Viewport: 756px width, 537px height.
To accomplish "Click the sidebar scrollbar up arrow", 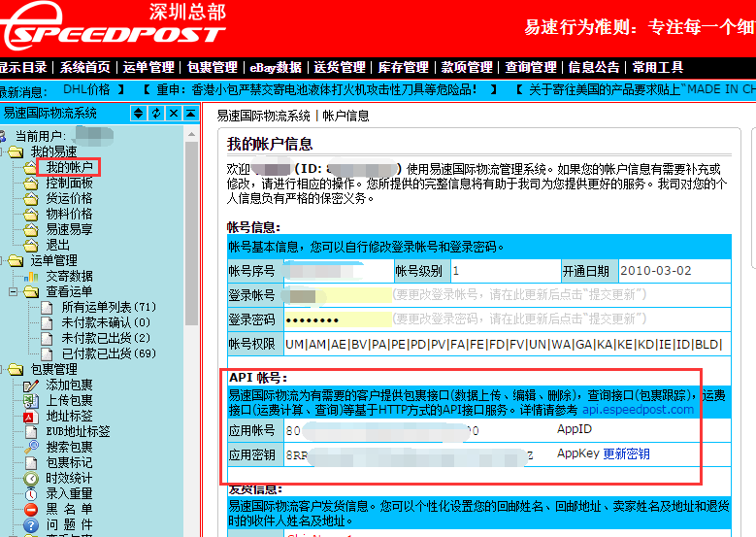I will [191, 134].
